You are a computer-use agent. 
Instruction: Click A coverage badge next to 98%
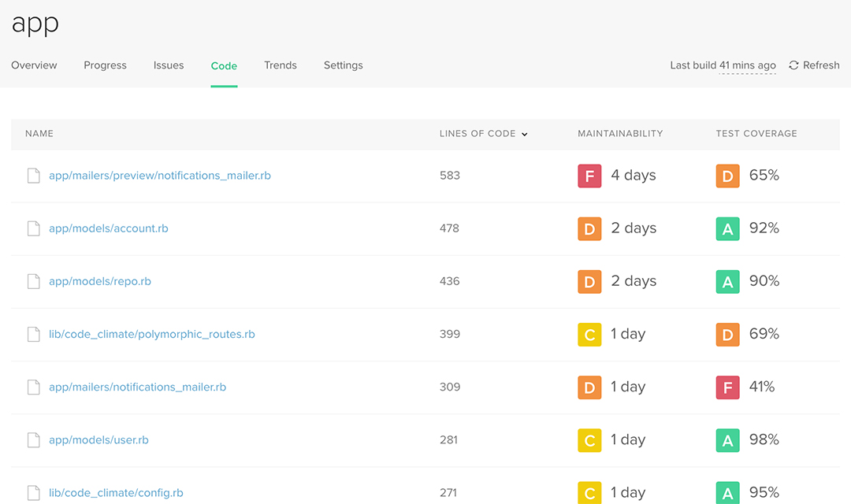point(728,440)
